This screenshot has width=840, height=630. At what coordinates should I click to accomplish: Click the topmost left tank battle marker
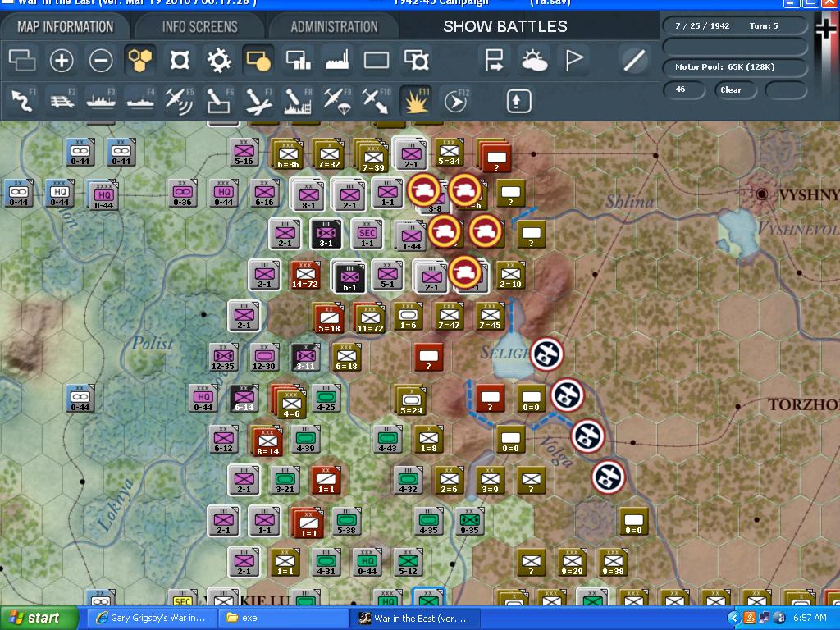(424, 190)
